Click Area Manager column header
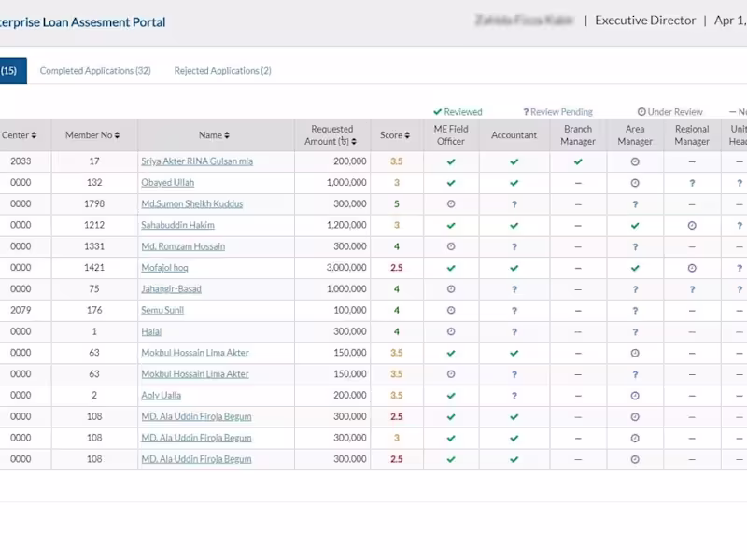The image size is (747, 560). tap(635, 135)
